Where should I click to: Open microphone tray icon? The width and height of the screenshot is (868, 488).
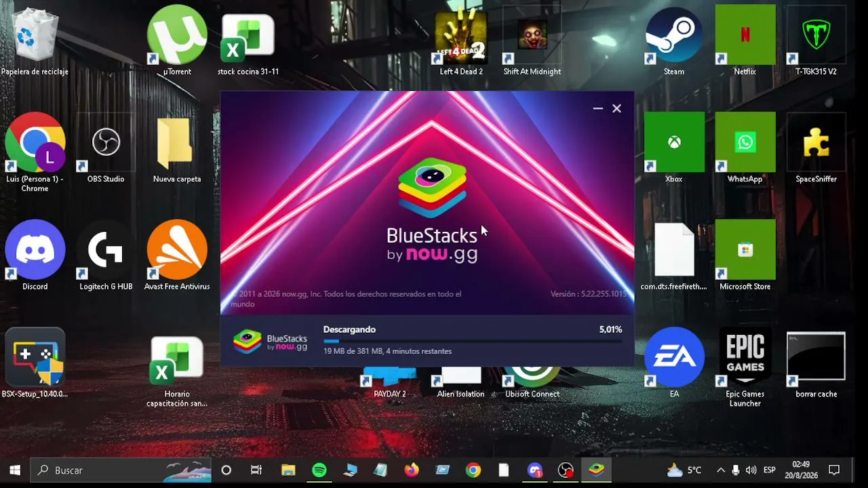click(736, 470)
